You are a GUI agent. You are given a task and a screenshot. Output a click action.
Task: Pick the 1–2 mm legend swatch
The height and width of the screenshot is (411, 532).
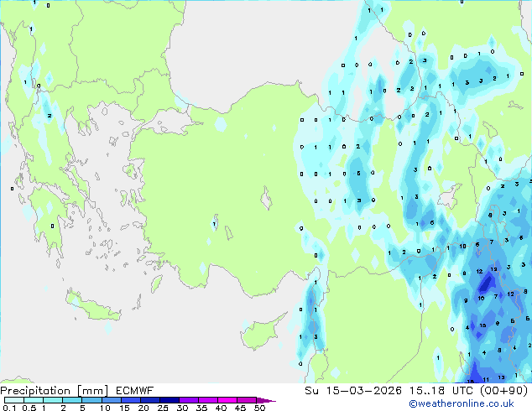[53, 400]
